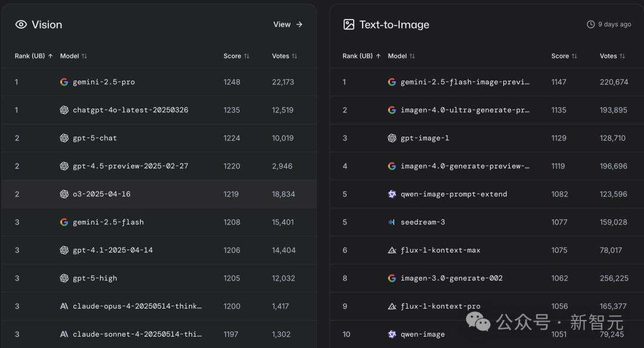Click the OpenAI logo beside gpt-4.1-2025-04-14
The height and width of the screenshot is (348, 644).
tap(64, 250)
